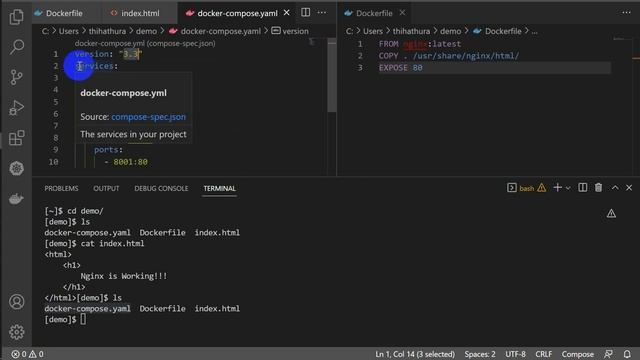Image resolution: width=640 pixels, height=360 pixels.
Task: Change end-of-line sequence CRLF
Action: (543, 354)
